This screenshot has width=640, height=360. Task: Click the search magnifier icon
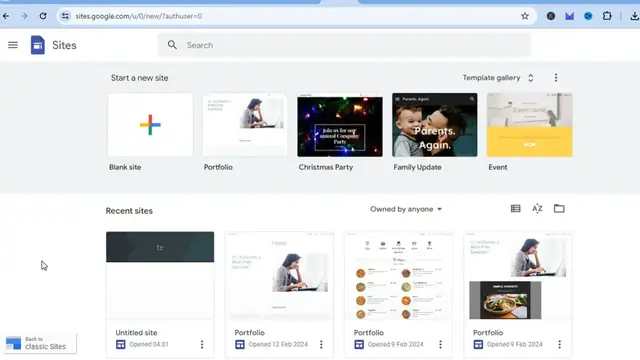[172, 45]
